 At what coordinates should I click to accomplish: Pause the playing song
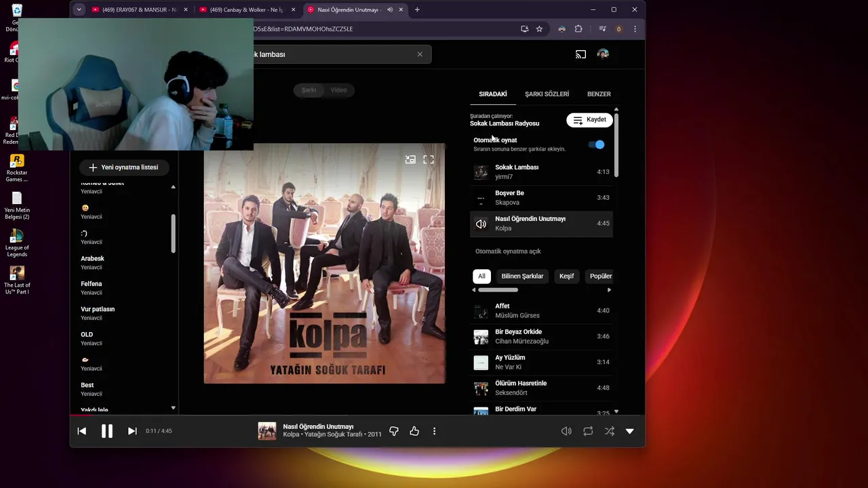click(x=107, y=431)
